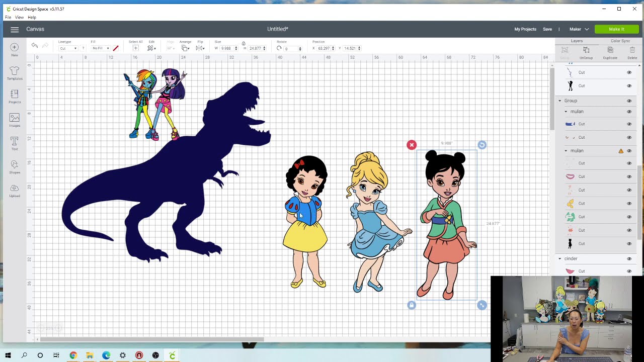
Task: Click the Linetype help question mark
Action: pyautogui.click(x=83, y=48)
